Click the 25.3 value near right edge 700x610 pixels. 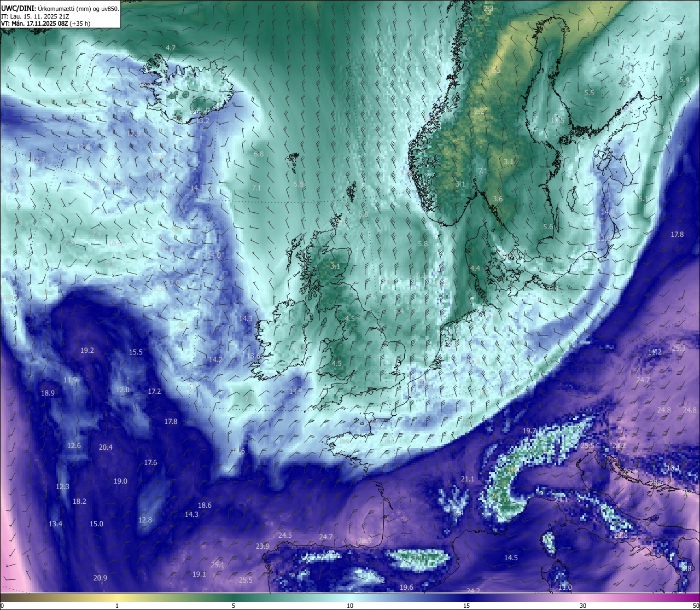[x=679, y=348]
